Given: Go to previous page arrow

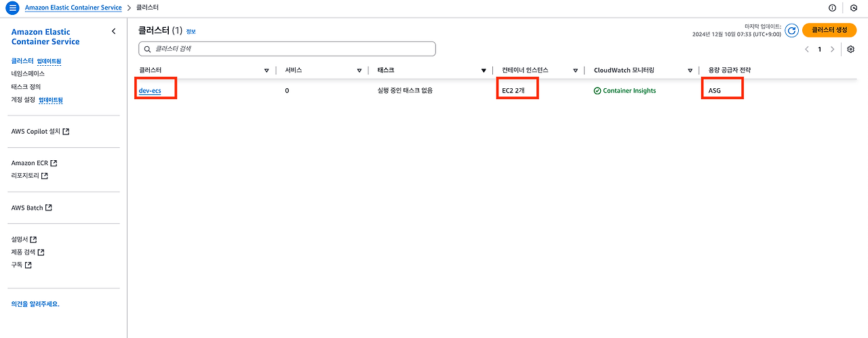Looking at the screenshot, I should click(807, 50).
